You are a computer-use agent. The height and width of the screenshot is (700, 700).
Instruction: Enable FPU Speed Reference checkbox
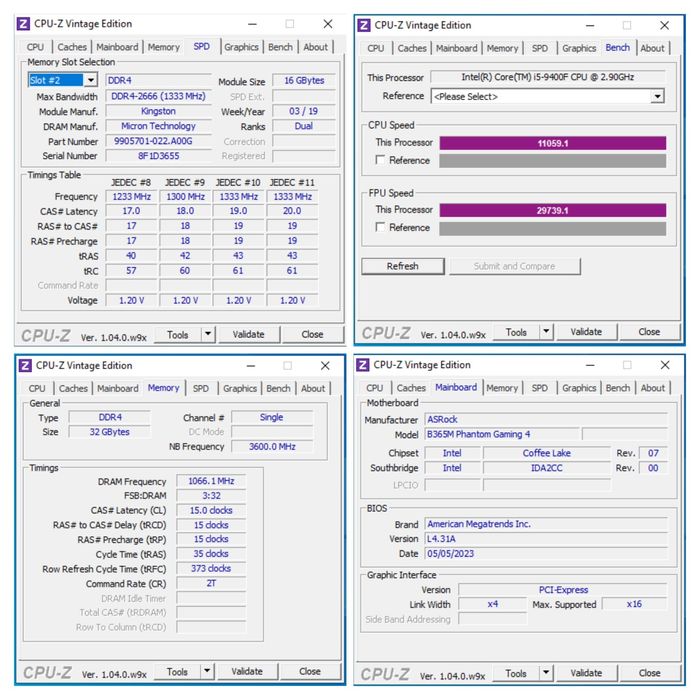point(380,227)
